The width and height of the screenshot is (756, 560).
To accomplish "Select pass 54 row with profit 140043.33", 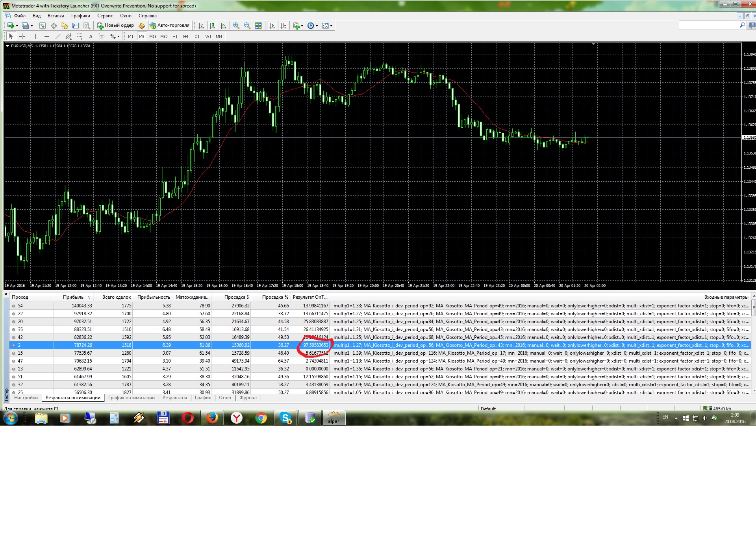I will (380, 306).
